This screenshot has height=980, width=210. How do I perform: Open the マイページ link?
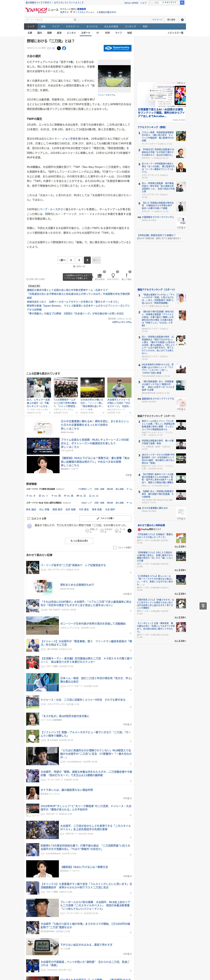click(157, 20)
